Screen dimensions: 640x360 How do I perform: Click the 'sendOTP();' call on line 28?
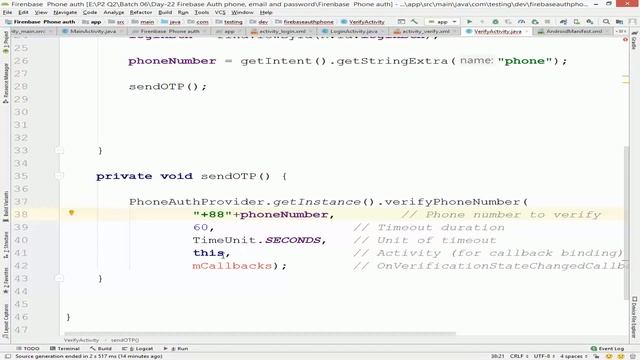click(x=168, y=87)
